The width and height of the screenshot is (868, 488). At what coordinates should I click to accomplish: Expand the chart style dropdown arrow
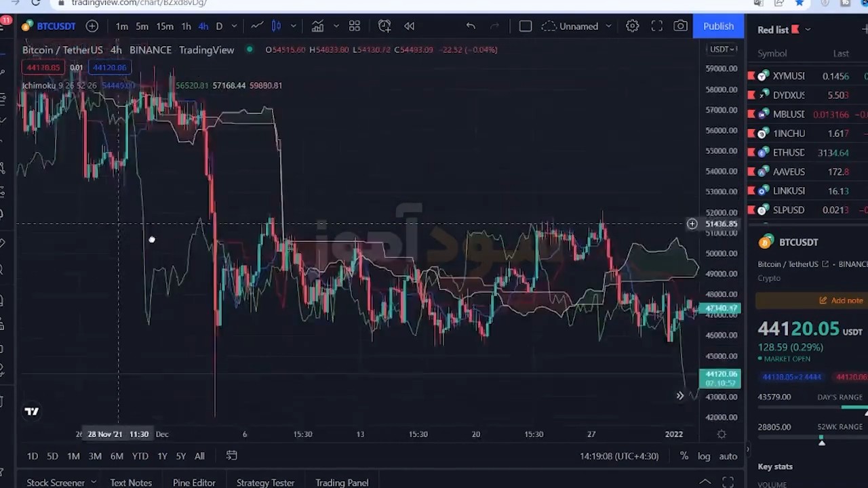tap(293, 26)
